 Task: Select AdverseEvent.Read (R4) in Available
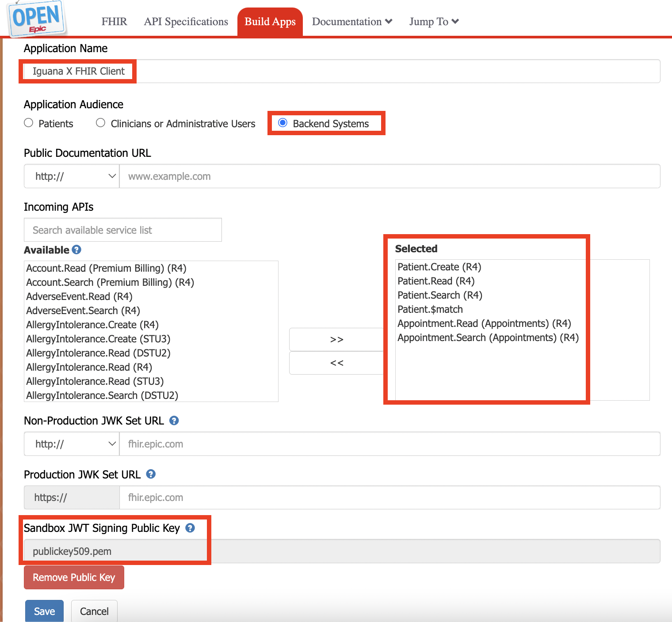[151, 296]
